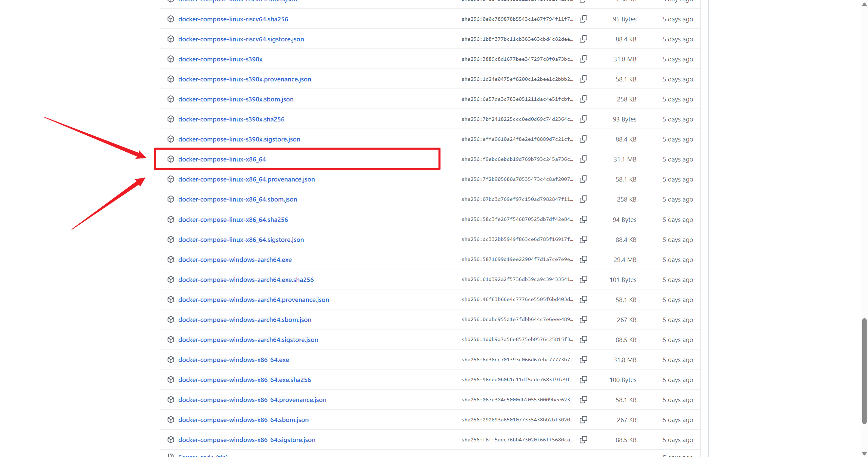The height and width of the screenshot is (457, 868).
Task: Copy digest for docker-compose-windows-aarch64.provenance.json
Action: click(x=583, y=300)
